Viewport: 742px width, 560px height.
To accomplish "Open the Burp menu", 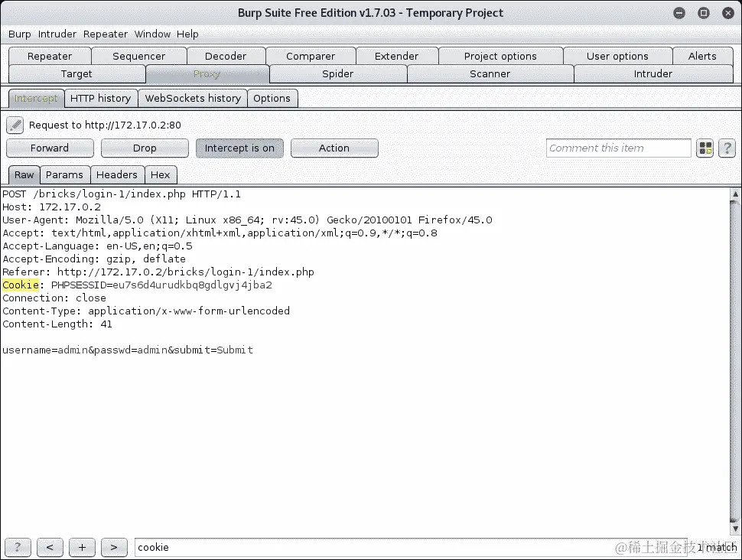I will [19, 34].
